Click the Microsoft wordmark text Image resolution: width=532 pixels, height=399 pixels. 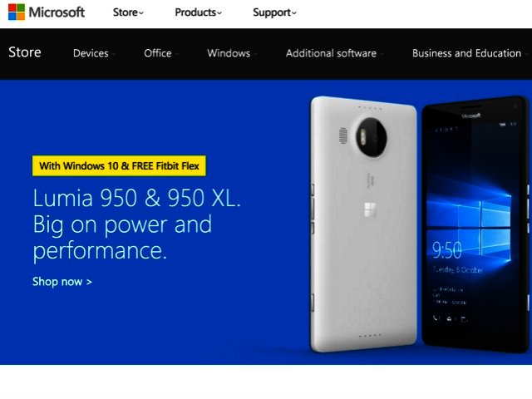point(57,12)
